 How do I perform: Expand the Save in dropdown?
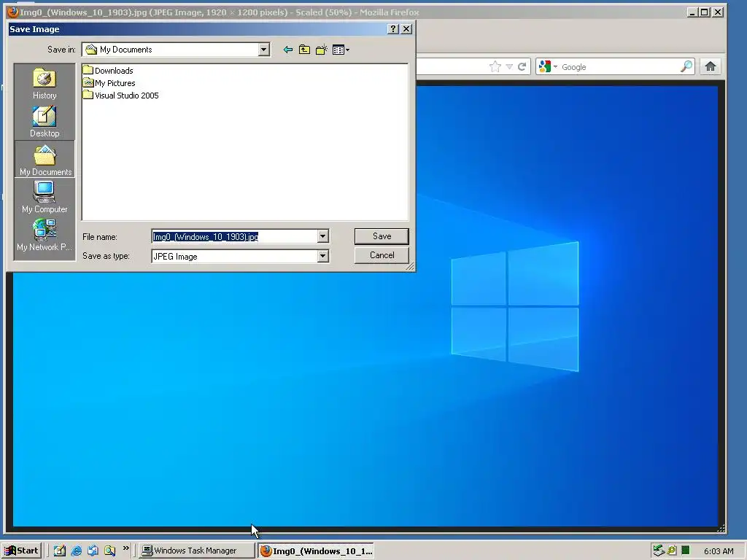[x=263, y=50]
